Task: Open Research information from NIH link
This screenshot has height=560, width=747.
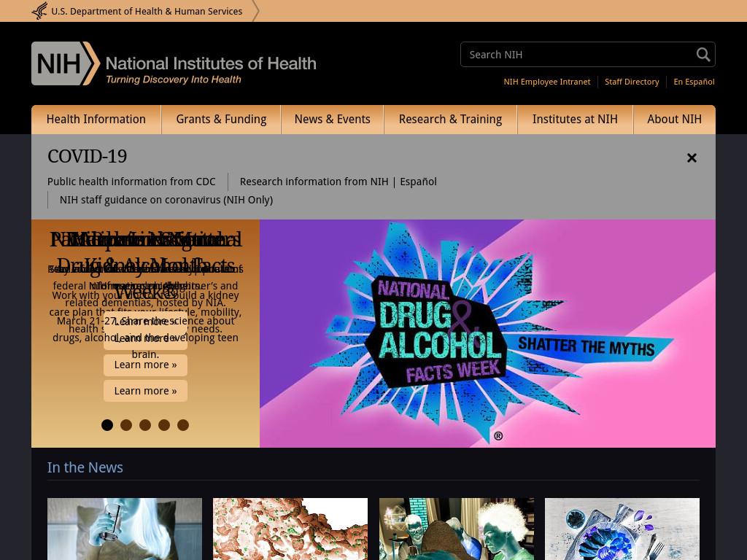Action: pyautogui.click(x=314, y=182)
